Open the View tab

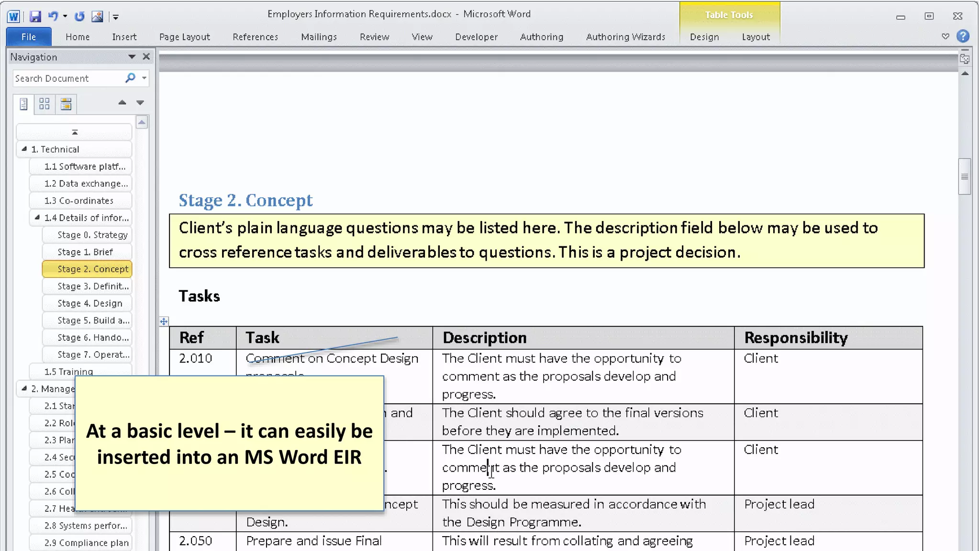pos(422,37)
